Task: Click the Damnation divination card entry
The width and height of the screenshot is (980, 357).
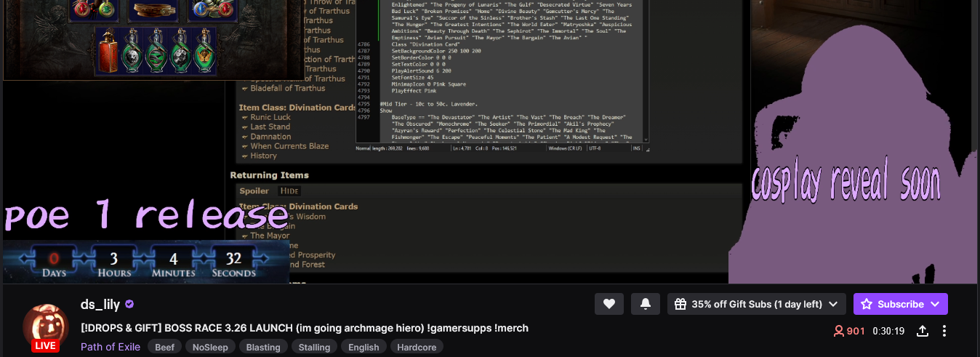Action: pos(270,136)
